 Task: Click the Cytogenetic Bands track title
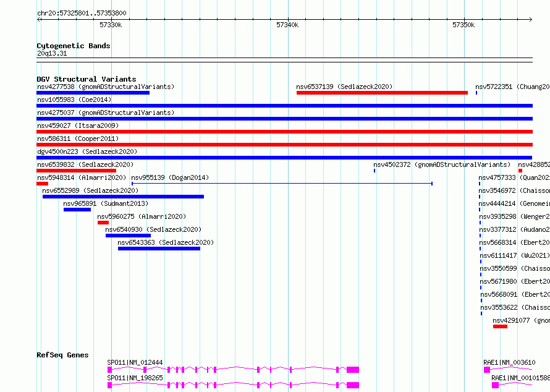(x=74, y=46)
